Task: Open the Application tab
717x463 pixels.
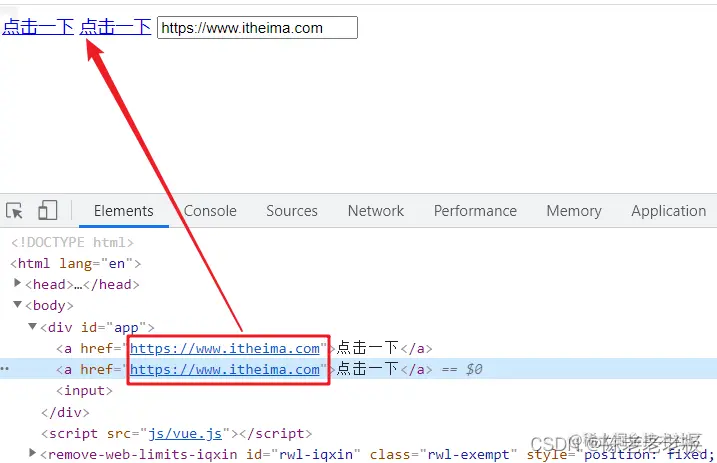Action: 669,211
